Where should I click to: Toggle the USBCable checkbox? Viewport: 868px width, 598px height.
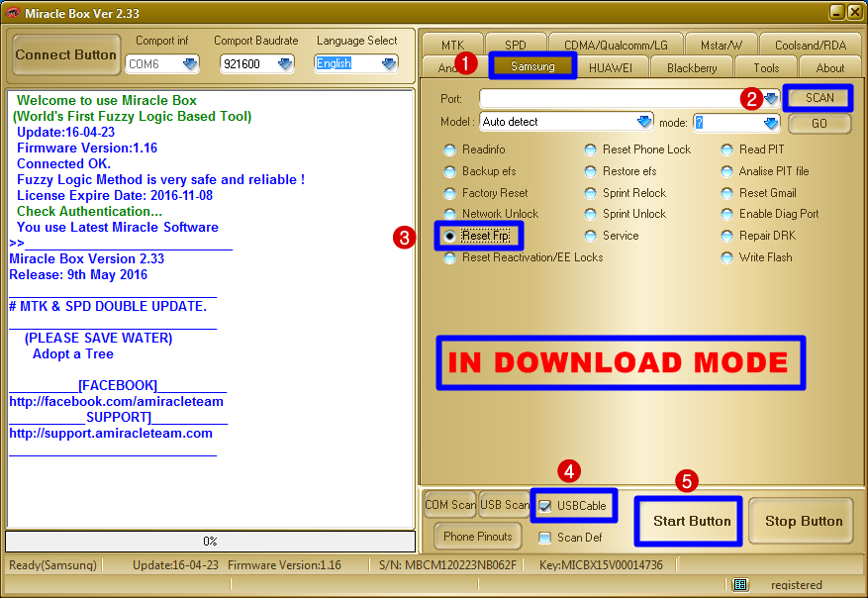click(x=545, y=506)
